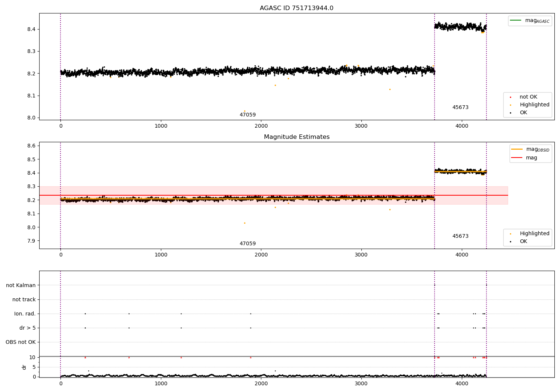This screenshot has height=392, width=560.
Task: Select the Ion. rad. axis label
Action: [25, 314]
